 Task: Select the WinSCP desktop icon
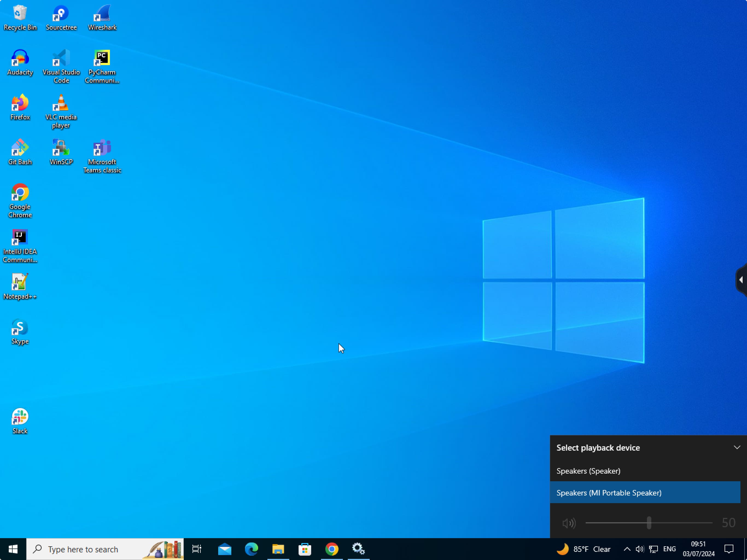(61, 152)
